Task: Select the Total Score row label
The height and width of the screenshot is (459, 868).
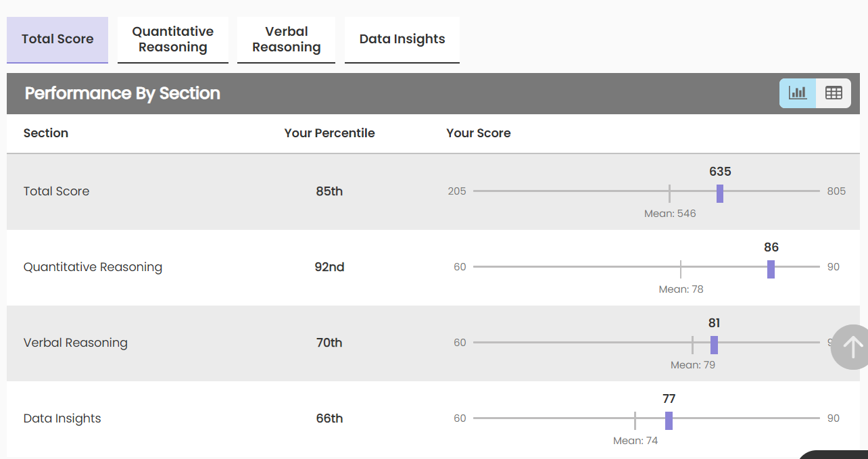Action: pyautogui.click(x=56, y=191)
